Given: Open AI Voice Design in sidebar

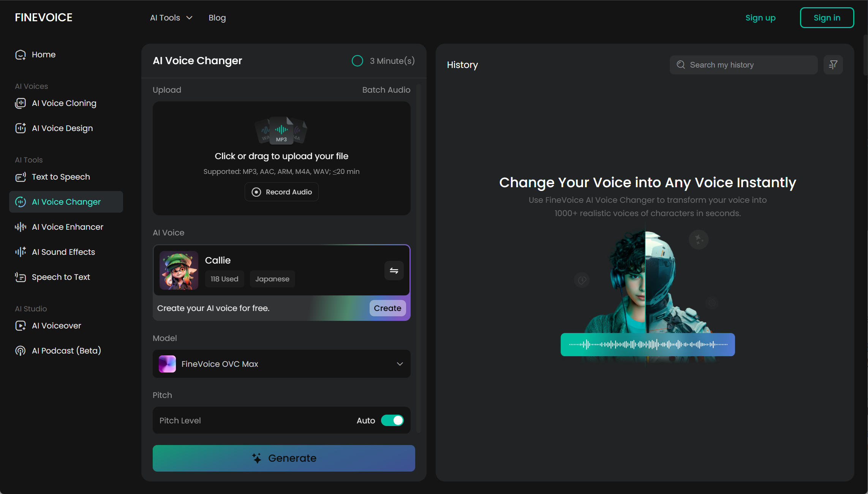Looking at the screenshot, I should [62, 128].
